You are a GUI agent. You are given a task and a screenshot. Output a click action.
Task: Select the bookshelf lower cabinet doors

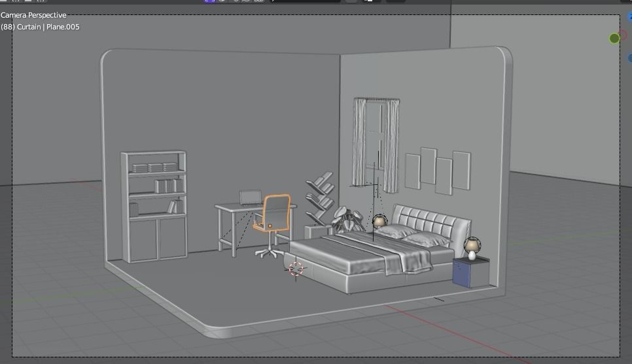tap(158, 240)
